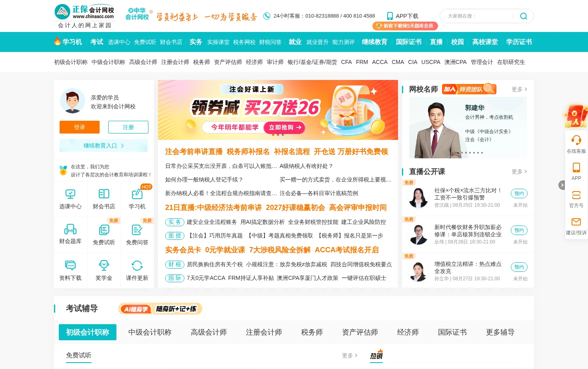588x369 pixels.
Task: Open the 学习机 icon marked HOT
Action: coord(137,194)
